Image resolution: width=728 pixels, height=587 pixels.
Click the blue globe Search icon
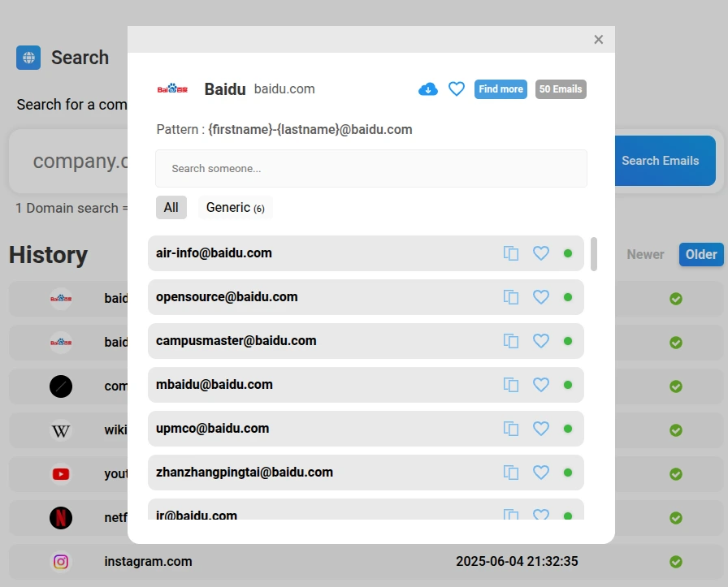point(28,58)
